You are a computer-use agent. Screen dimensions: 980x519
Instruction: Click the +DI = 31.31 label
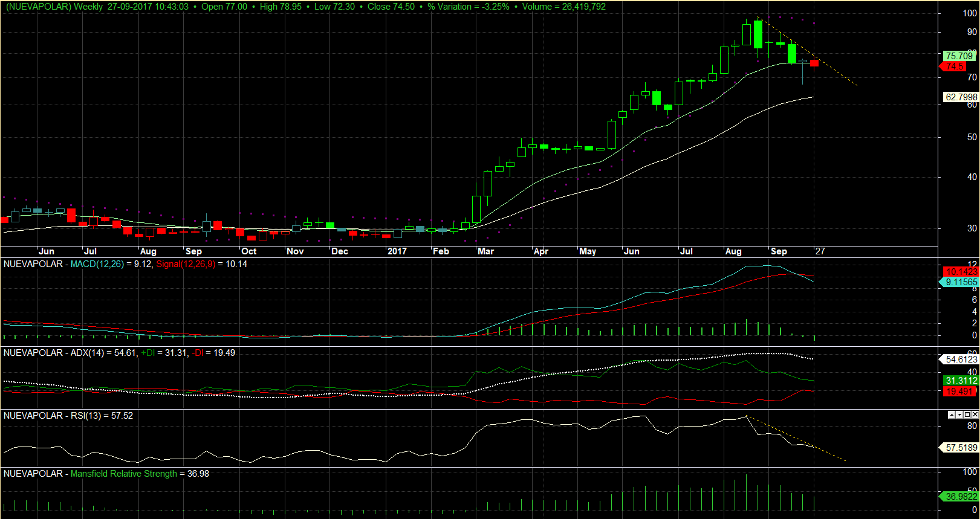(x=164, y=353)
